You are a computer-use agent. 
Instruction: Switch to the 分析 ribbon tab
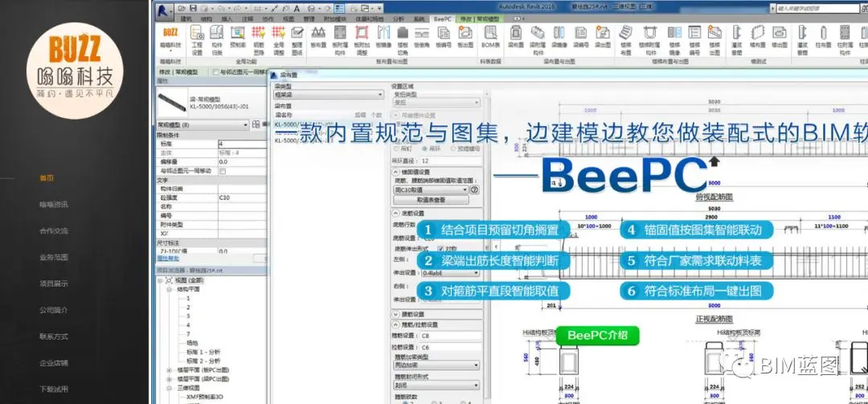pos(398,18)
